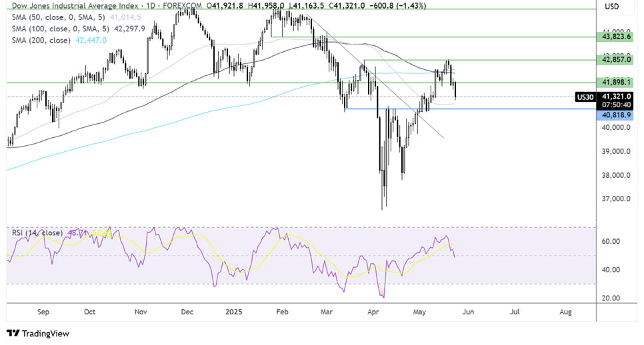Click the Dec label on time axis
644x345 pixels.
click(187, 312)
